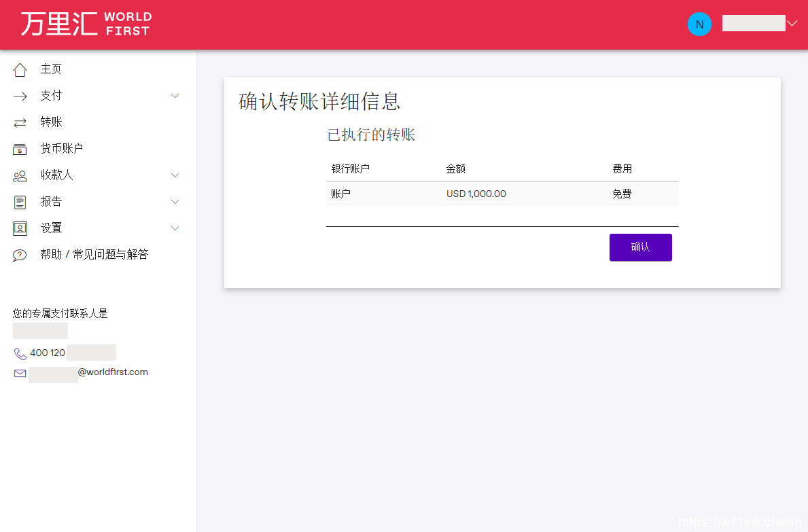Click the purple 确认 button
Viewport: 808px width, 532px height.
[641, 247]
